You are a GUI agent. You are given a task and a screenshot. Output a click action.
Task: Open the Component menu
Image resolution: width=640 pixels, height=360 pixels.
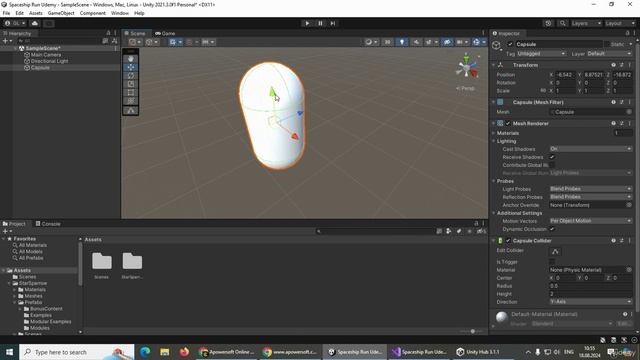pyautogui.click(x=93, y=13)
